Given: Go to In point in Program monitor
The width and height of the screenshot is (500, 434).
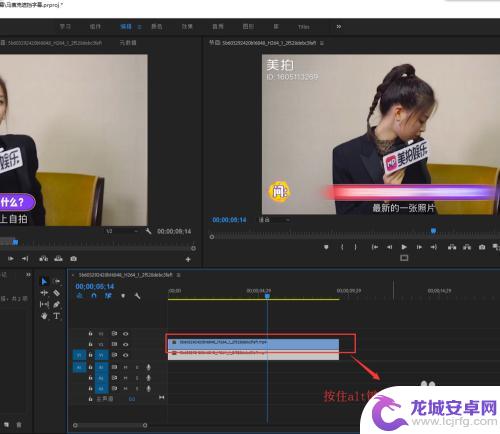Looking at the screenshot, I should [375, 247].
